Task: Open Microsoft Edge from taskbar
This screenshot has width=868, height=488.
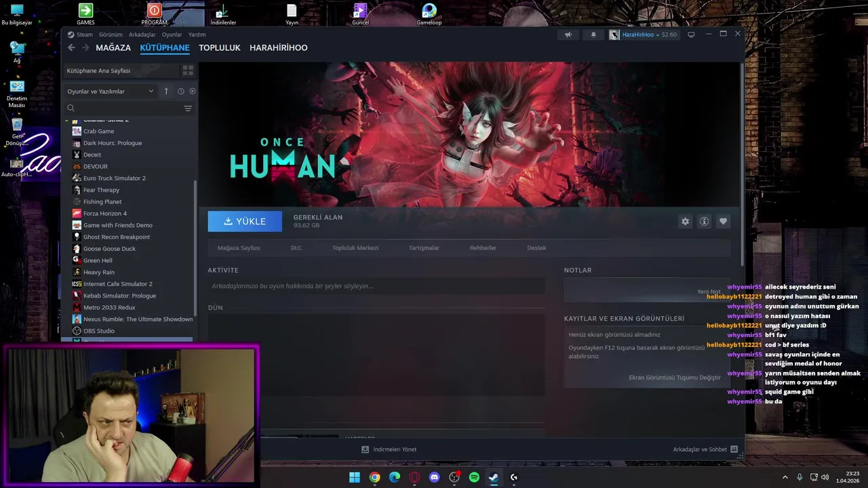Action: [x=395, y=477]
